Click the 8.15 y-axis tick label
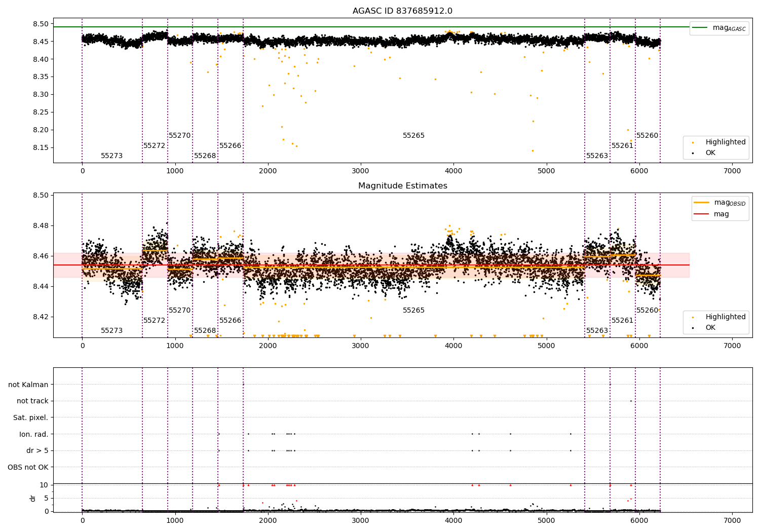This screenshot has width=760, height=532. (41, 148)
